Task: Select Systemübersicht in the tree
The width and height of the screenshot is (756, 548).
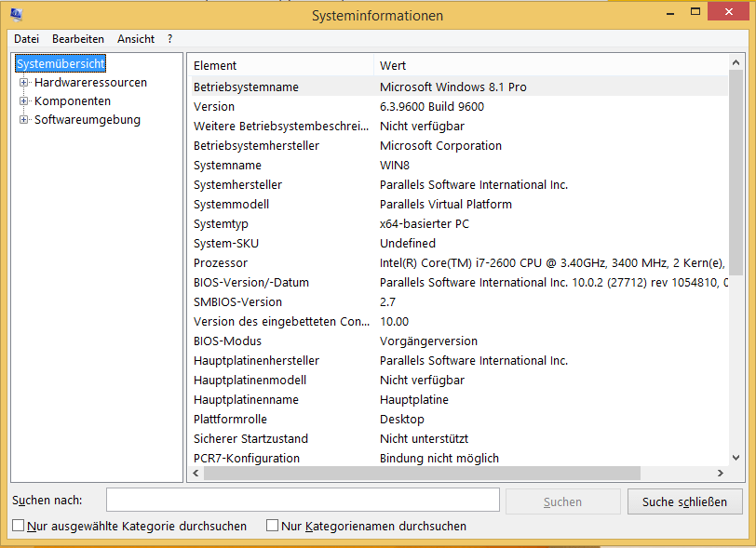Action: coord(61,63)
